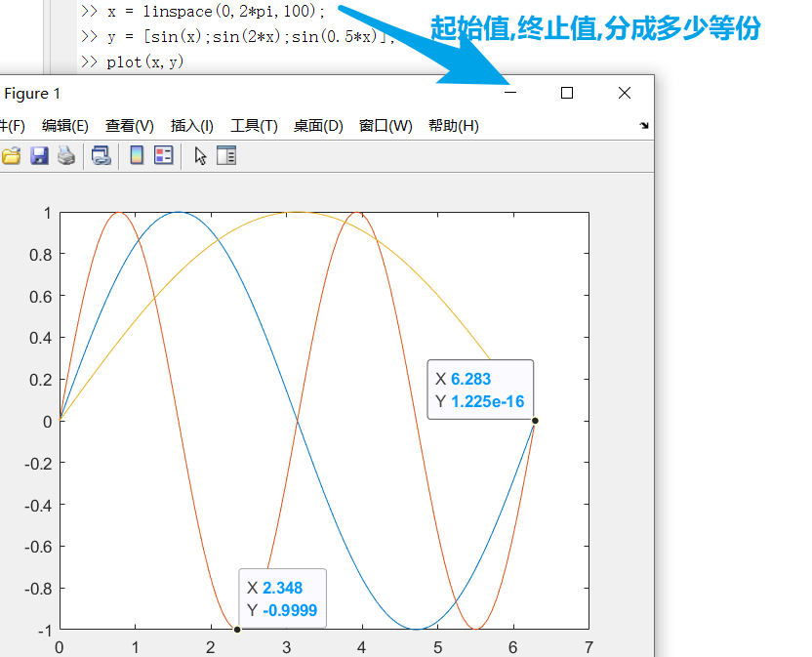
Task: Save figure with the floppy disk icon
Action: point(39,155)
